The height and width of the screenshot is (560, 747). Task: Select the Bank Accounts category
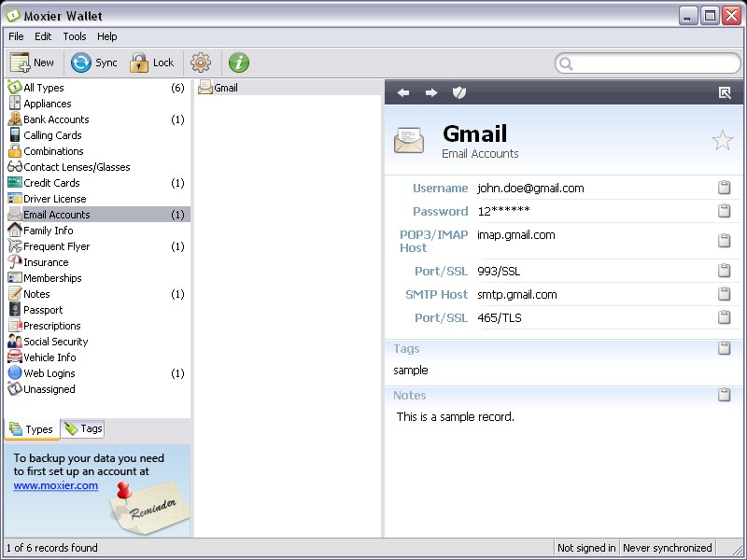click(x=97, y=119)
